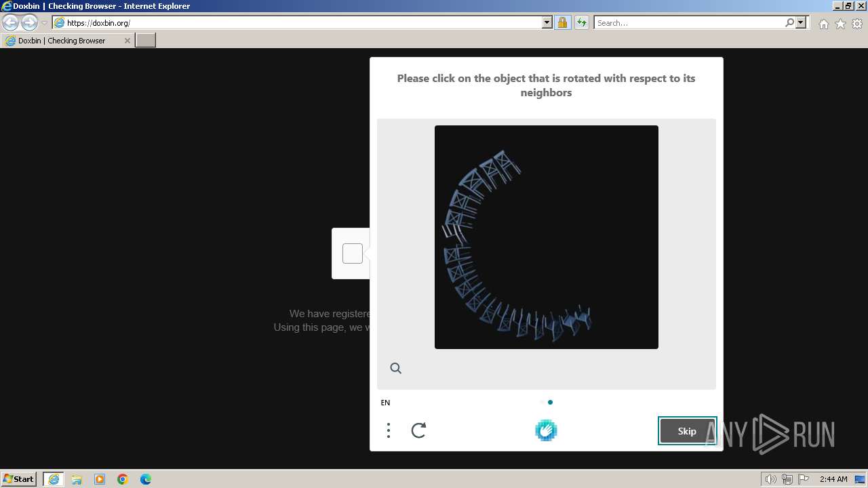The width and height of the screenshot is (868, 488).
Task: Click the Internet Explorer Back arrow button
Action: point(11,22)
